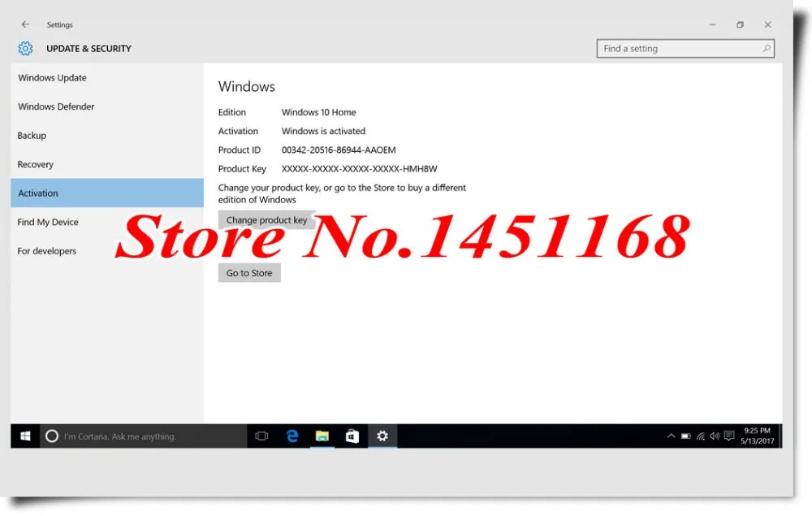Image resolution: width=812 pixels, height=516 pixels.
Task: Click the Cortana Ask me anything box
Action: [143, 436]
